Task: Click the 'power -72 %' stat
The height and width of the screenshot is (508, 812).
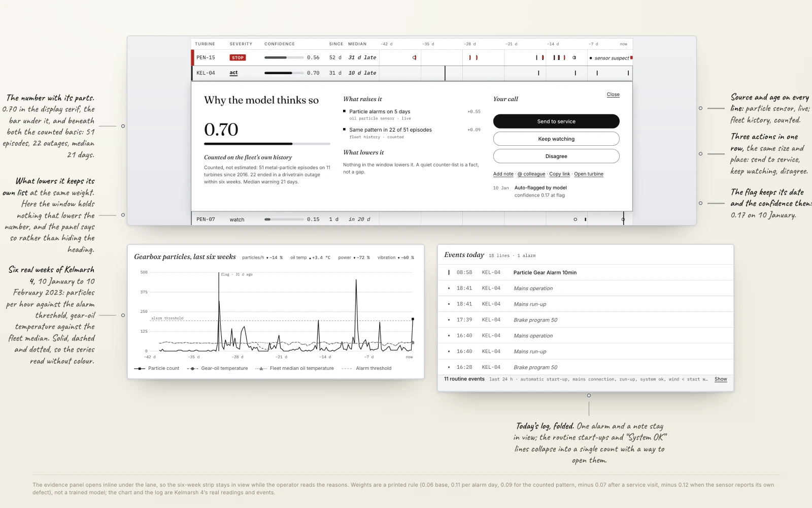Action: (x=354, y=258)
